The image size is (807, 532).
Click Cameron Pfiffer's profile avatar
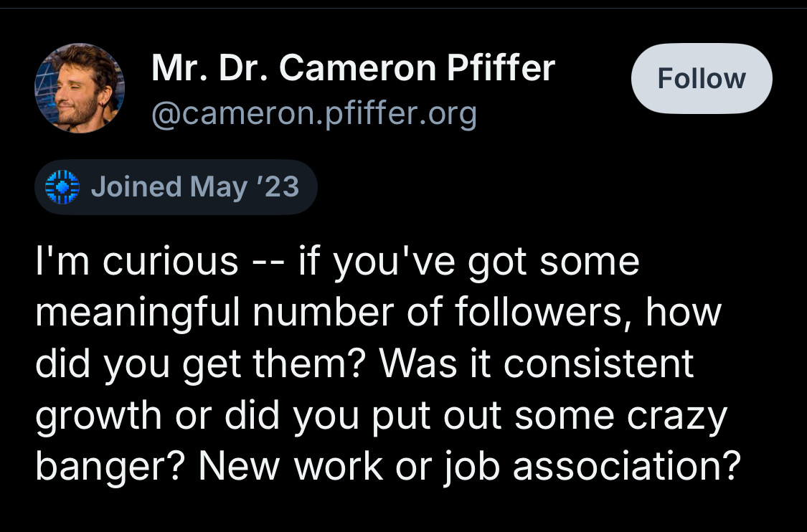tap(79, 88)
